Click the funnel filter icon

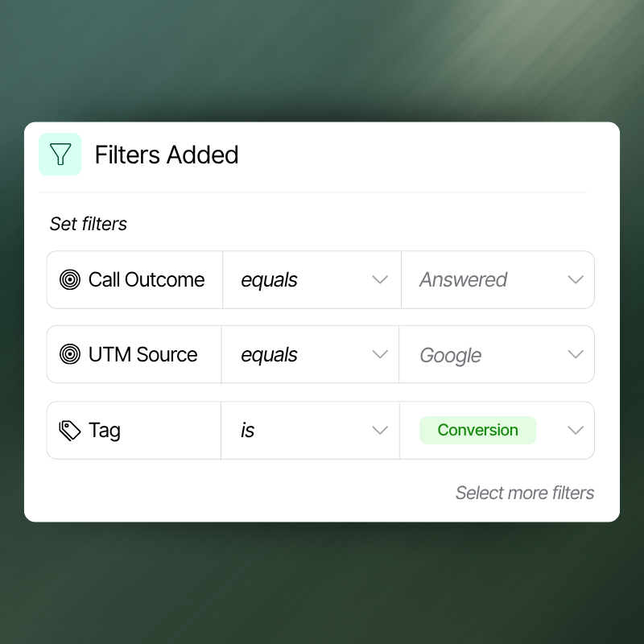pos(60,155)
